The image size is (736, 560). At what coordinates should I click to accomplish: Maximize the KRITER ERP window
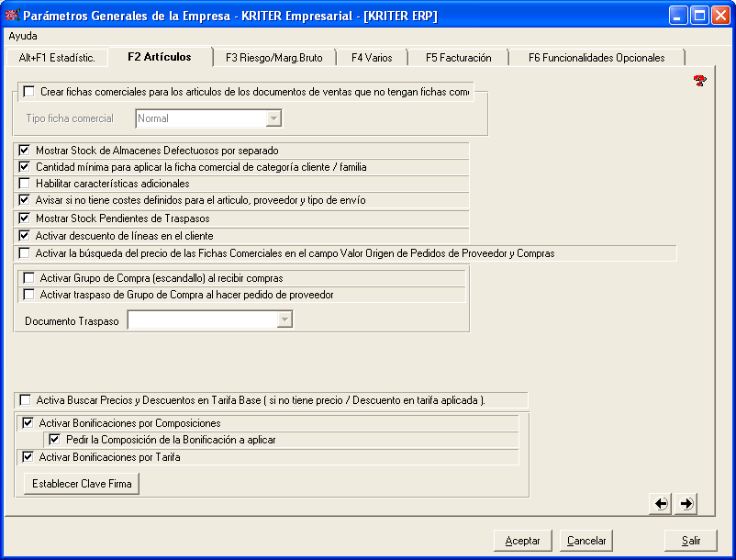pos(699,16)
